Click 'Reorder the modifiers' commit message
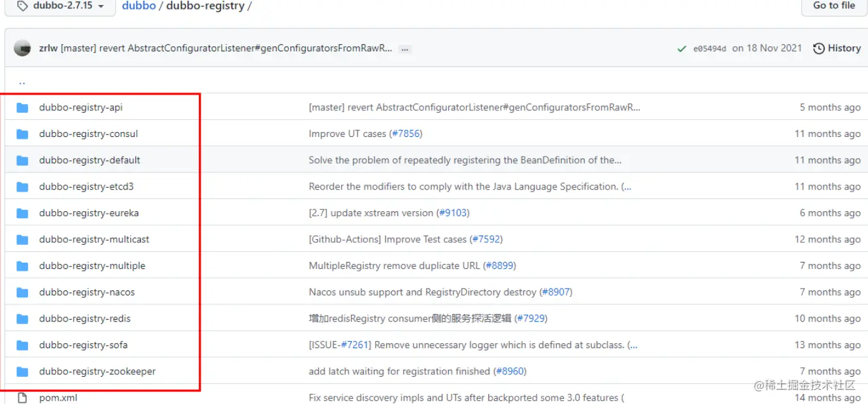Screen dimensions: 868x404 (470, 186)
